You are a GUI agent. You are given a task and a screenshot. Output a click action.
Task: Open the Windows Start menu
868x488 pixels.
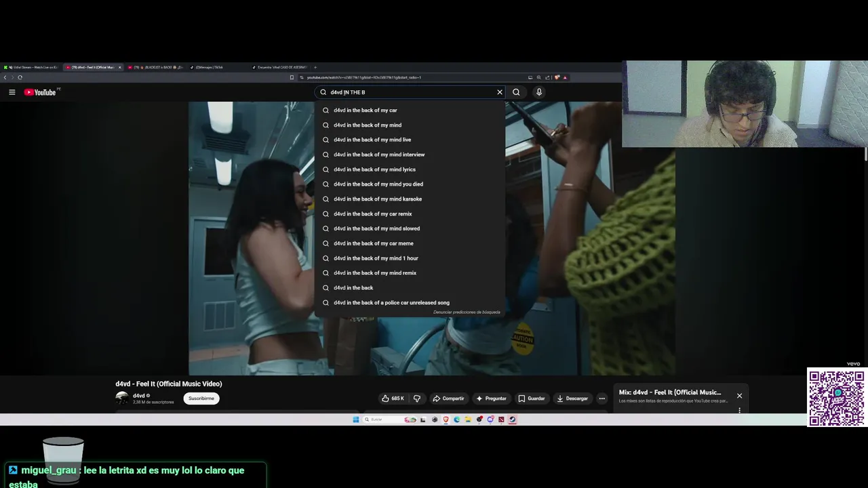point(355,420)
